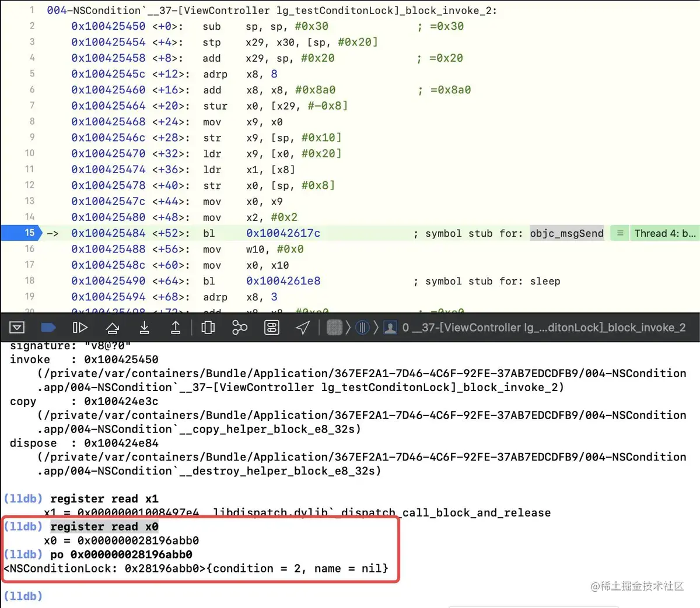Click the stack frame person icon
The height and width of the screenshot is (608, 700).
click(x=390, y=328)
